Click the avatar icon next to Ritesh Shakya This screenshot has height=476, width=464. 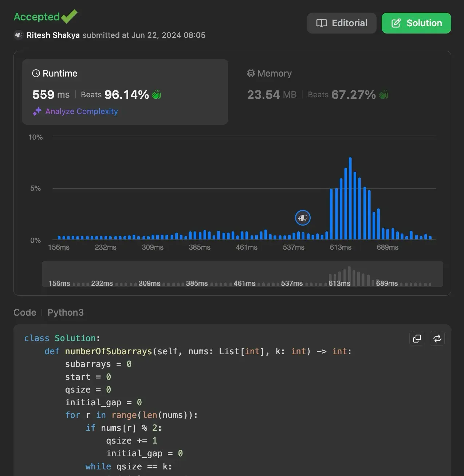(19, 35)
